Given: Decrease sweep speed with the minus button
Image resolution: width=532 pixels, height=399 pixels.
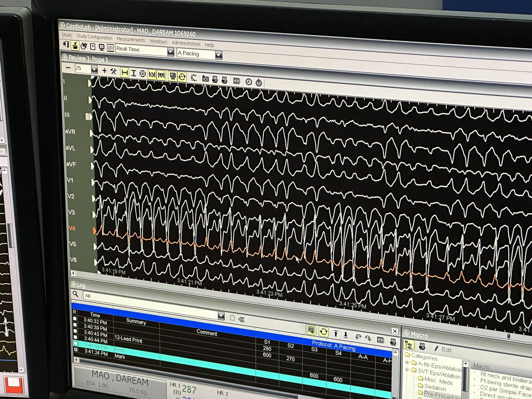Looking at the screenshot, I should [68, 68].
